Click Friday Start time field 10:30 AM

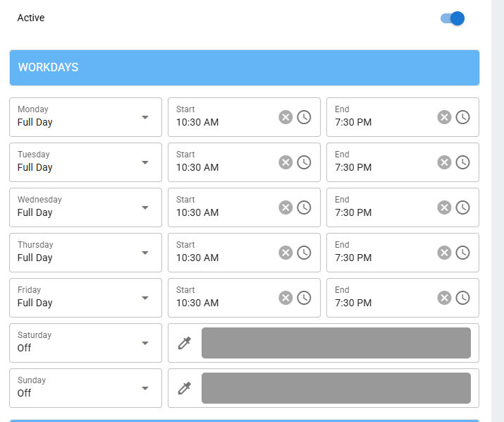click(244, 298)
